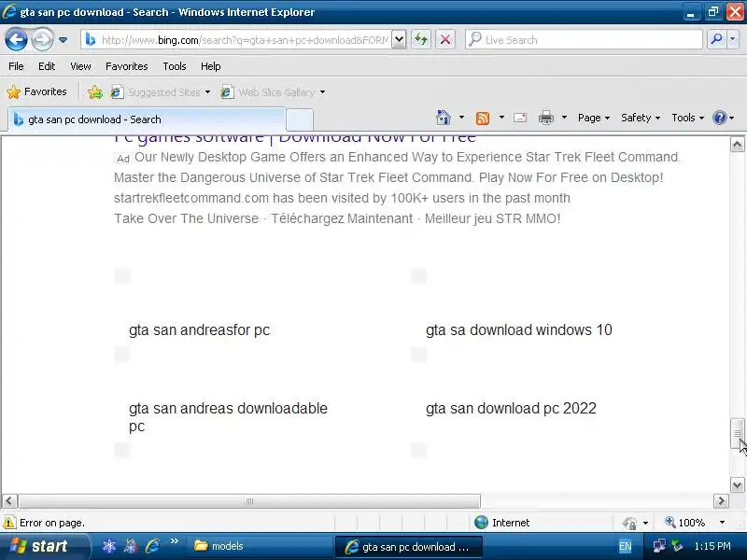
Task: Launch Internet Explorer from quick launch
Action: [x=152, y=546]
